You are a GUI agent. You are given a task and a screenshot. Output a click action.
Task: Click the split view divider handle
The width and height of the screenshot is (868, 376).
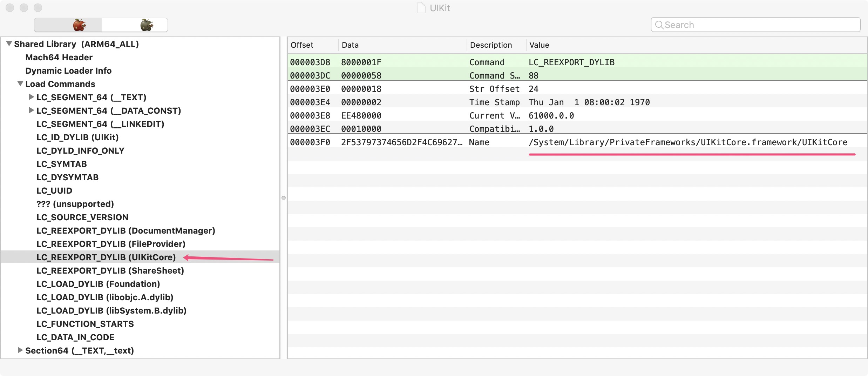tap(284, 198)
